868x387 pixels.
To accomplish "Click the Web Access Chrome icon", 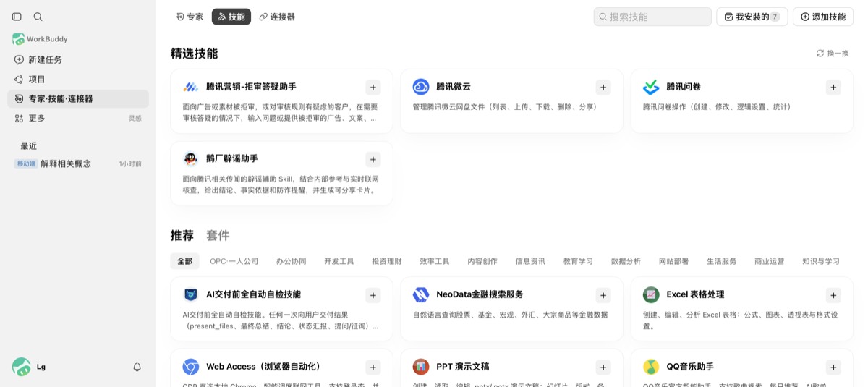I will point(191,367).
